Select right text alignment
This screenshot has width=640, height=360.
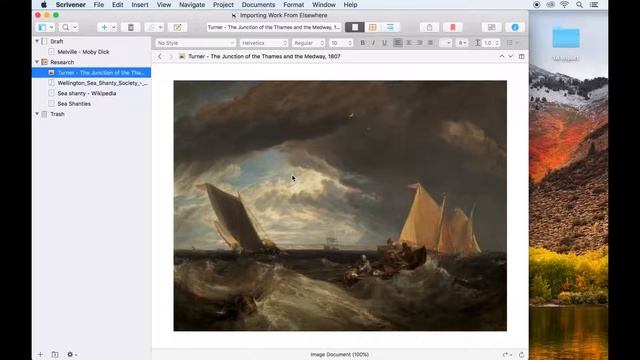click(x=419, y=43)
